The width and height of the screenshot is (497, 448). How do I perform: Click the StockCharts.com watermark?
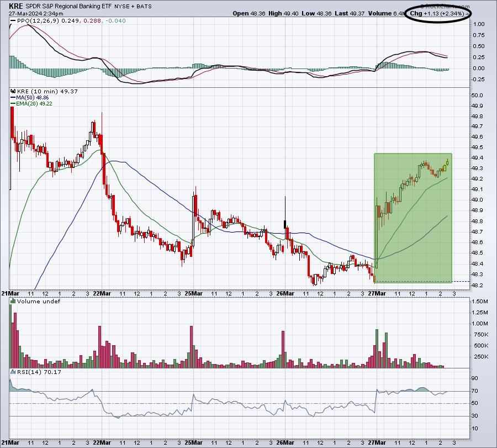(445, 6)
